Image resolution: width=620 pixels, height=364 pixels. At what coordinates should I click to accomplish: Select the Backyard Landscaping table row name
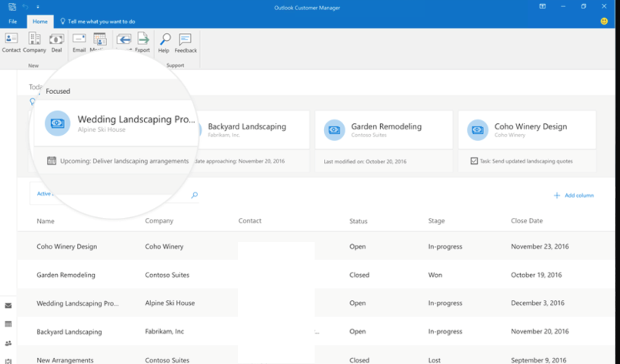coord(69,332)
